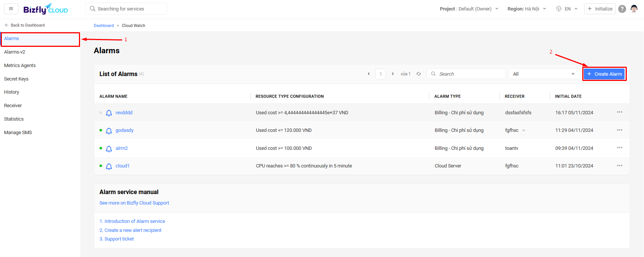
Task: Click the bell icon for godasdy
Action: (x=109, y=131)
